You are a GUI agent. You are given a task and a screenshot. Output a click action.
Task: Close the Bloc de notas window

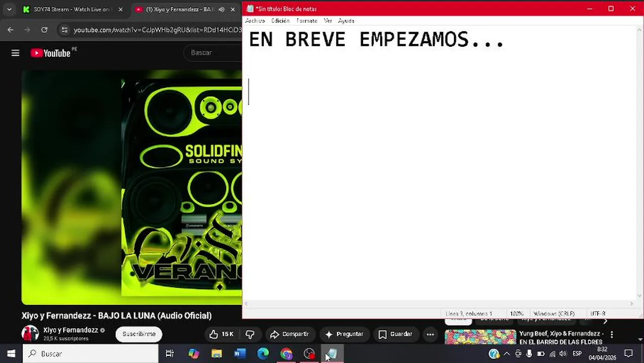coord(632,9)
